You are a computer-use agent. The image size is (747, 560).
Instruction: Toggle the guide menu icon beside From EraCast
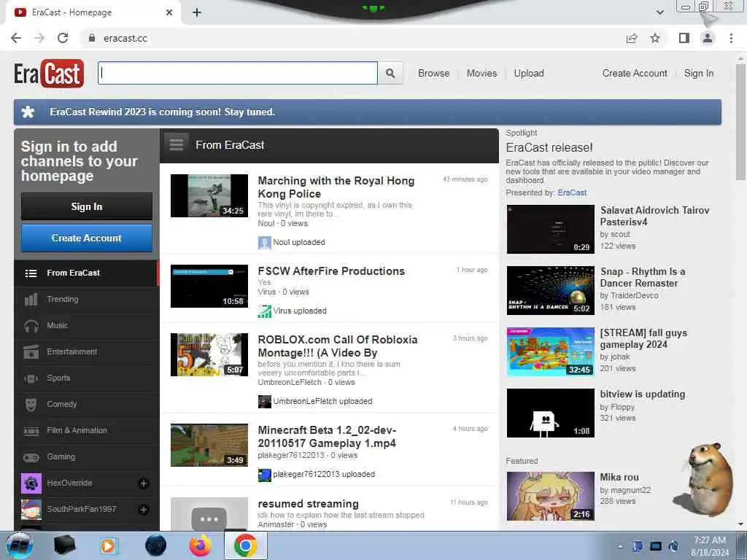coord(177,144)
